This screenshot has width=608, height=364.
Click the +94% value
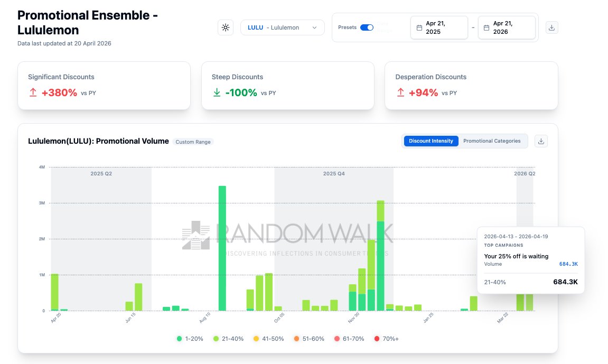click(423, 92)
